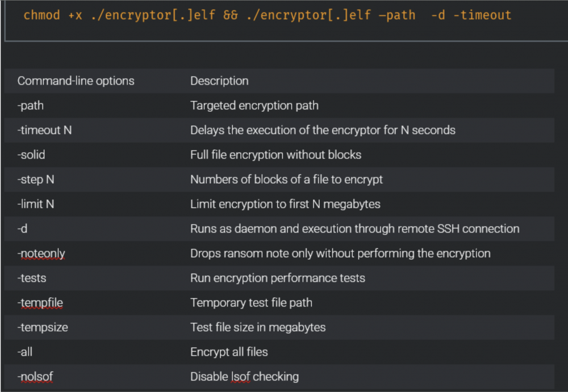The image size is (568, 392).
Task: Select the "-timeout N" option cell
Action: click(44, 130)
